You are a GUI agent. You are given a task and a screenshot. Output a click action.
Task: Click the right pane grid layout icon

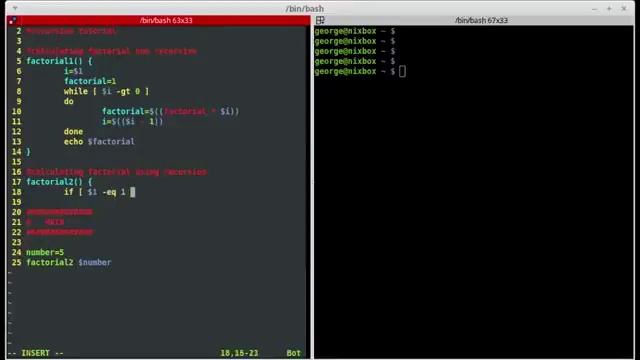[x=320, y=20]
